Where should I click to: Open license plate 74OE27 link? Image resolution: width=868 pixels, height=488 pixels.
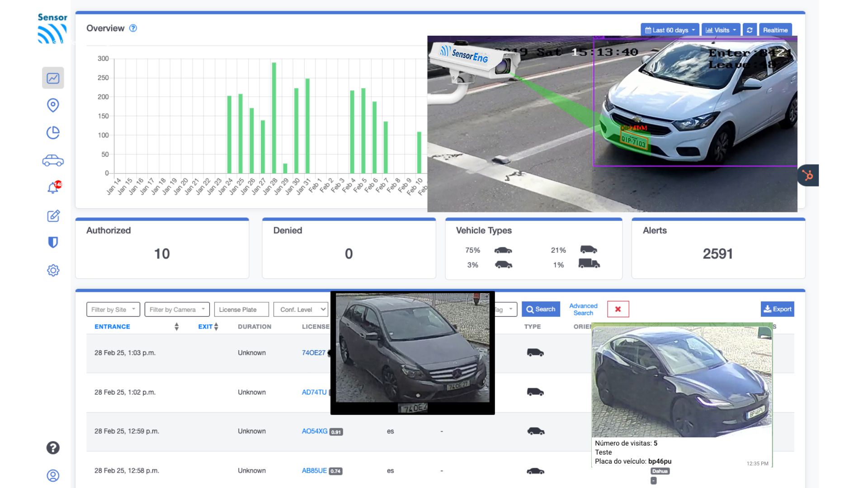(314, 353)
